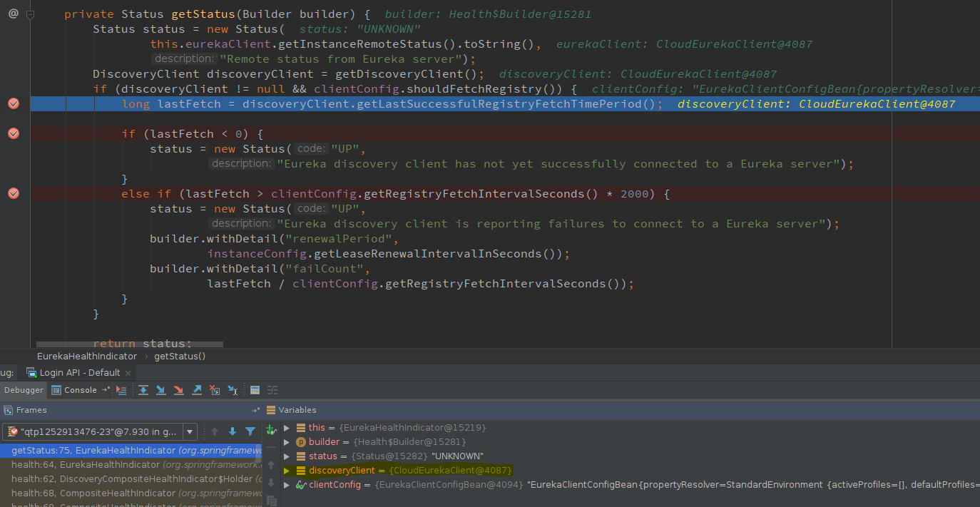The image size is (980, 507).
Task: Expand the clientConfig variable entry
Action: click(286, 484)
